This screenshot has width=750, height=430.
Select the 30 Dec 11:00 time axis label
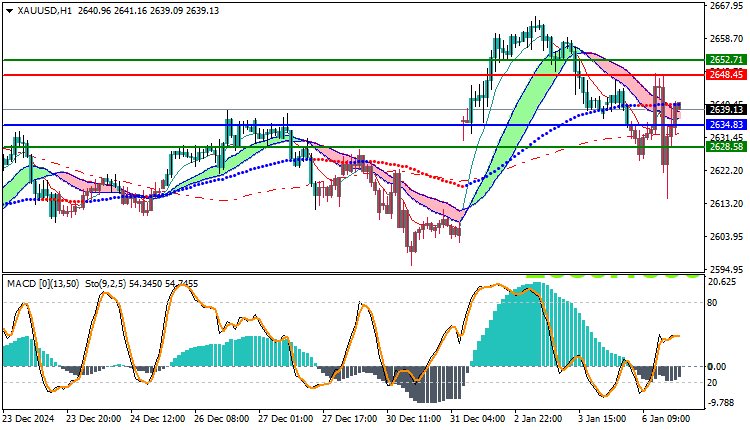click(414, 419)
